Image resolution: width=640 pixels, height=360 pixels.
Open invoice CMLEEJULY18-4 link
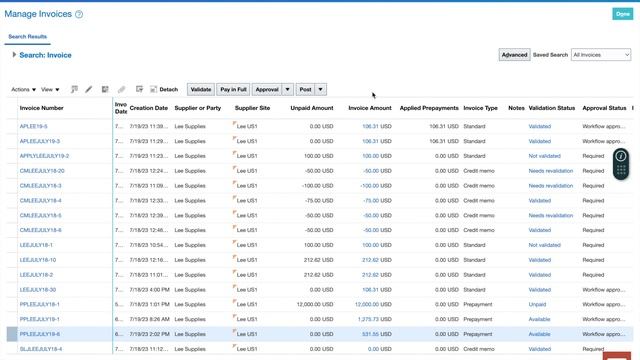(40, 200)
